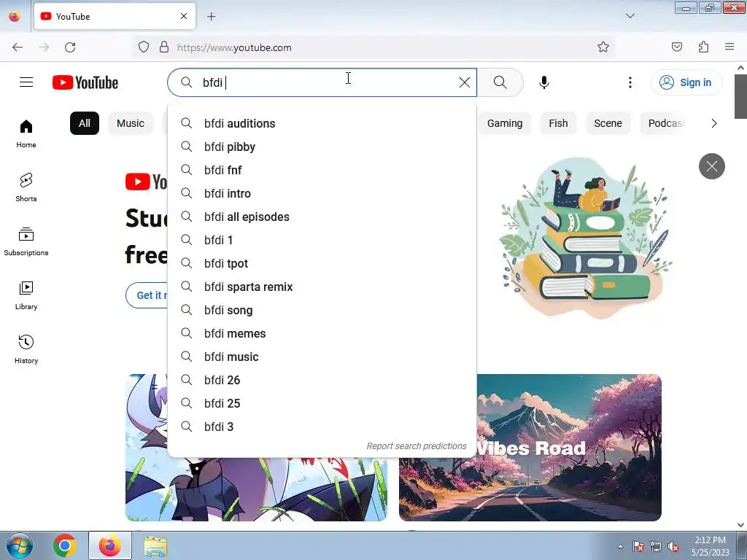Launch Chrome from the taskbar
Image resolution: width=747 pixels, height=560 pixels.
pyautogui.click(x=65, y=545)
